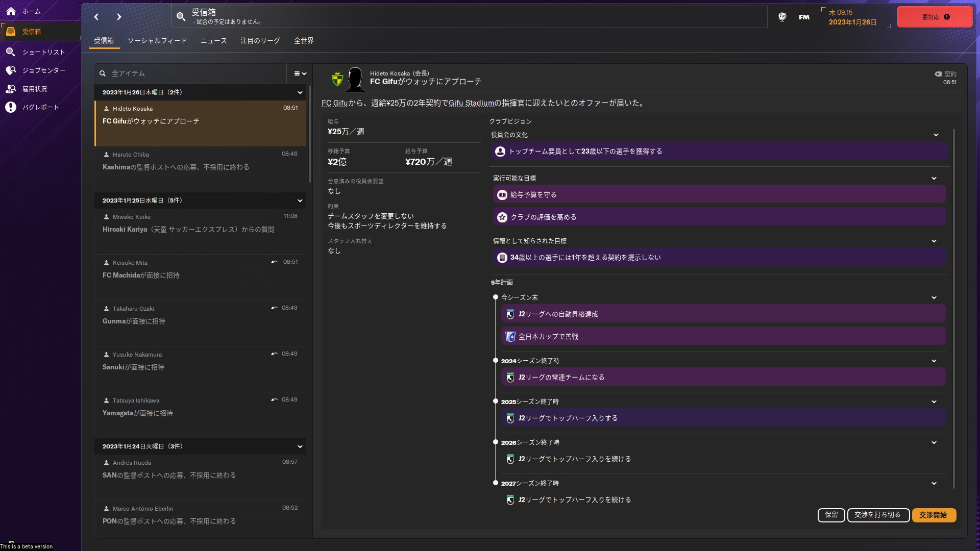Collapse the 2023年1月25日水曜日 message group
This screenshot has height=551, width=980.
300,201
